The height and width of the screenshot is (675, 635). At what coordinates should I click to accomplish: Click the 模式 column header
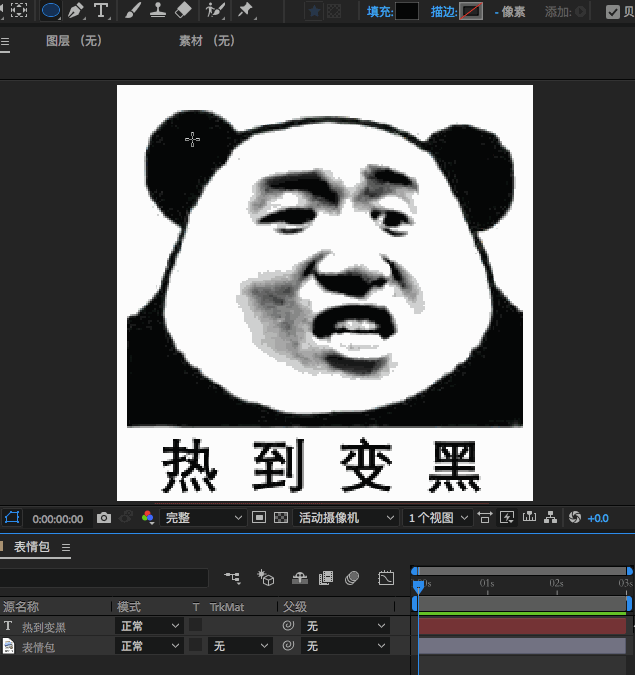[x=129, y=607]
